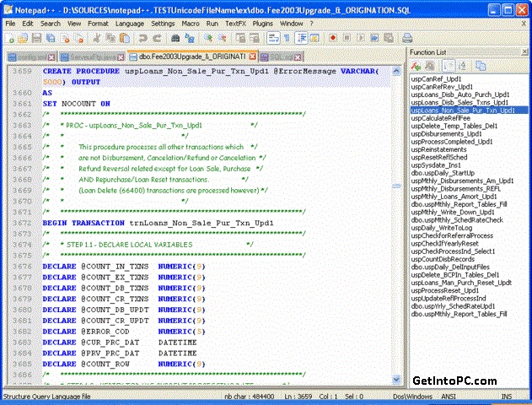The image size is (532, 405).
Task: Toggle the list view button in Function List
Action: (x=449, y=66)
